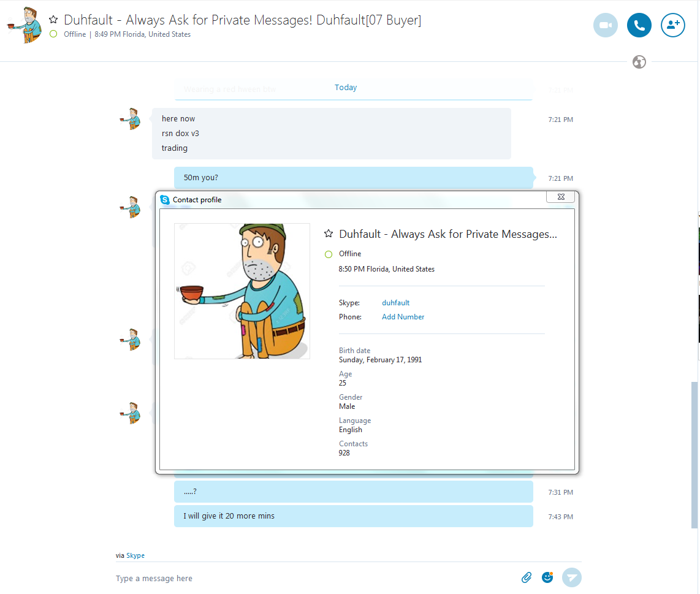Click the avatar next to the 'here now' message
The width and height of the screenshot is (700, 594).
[131, 119]
